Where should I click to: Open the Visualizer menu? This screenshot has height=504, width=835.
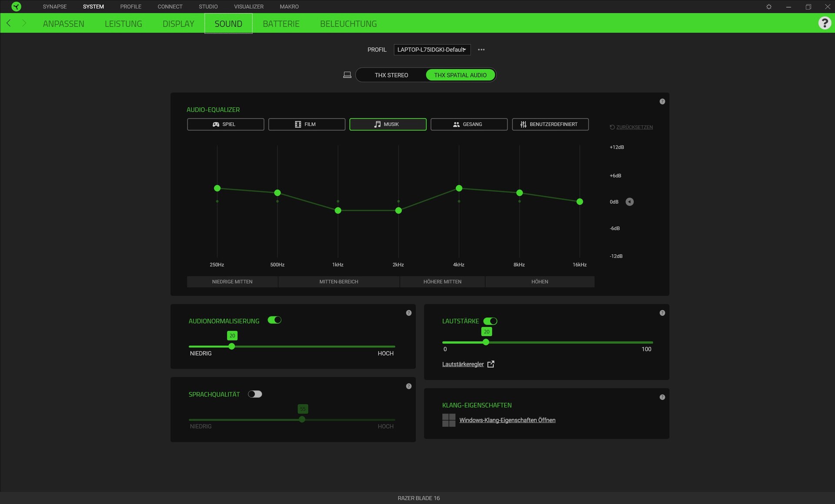point(248,7)
